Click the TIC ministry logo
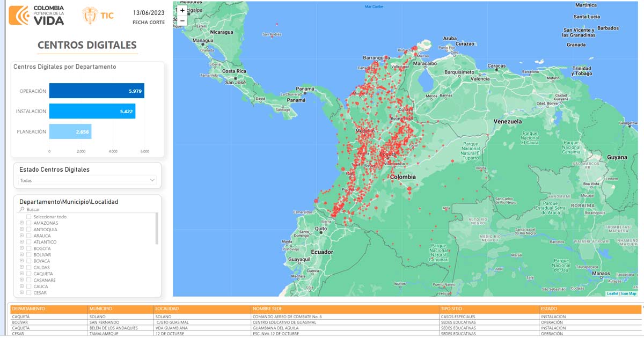 (98, 16)
